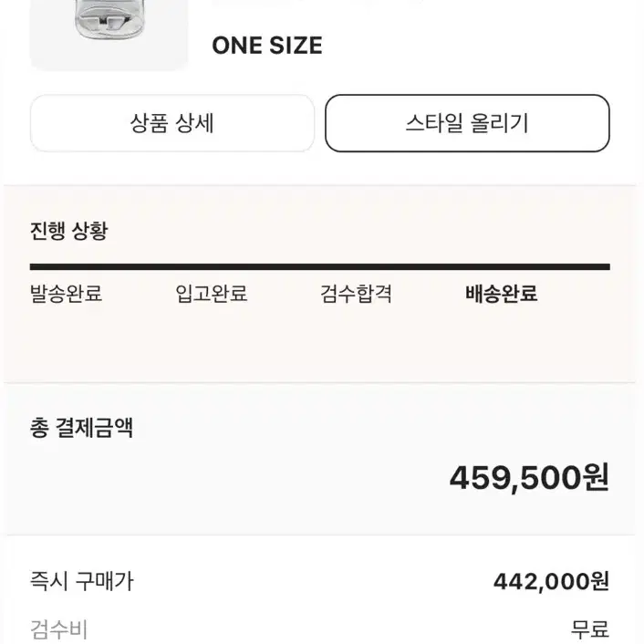Click the black order progress bar

click(x=320, y=267)
